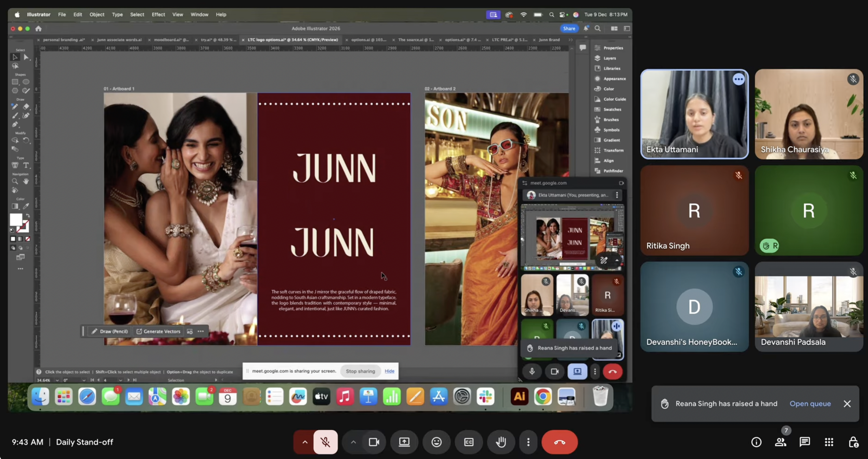Present screen from the bottom toolbar
The width and height of the screenshot is (868, 459).
tap(404, 442)
